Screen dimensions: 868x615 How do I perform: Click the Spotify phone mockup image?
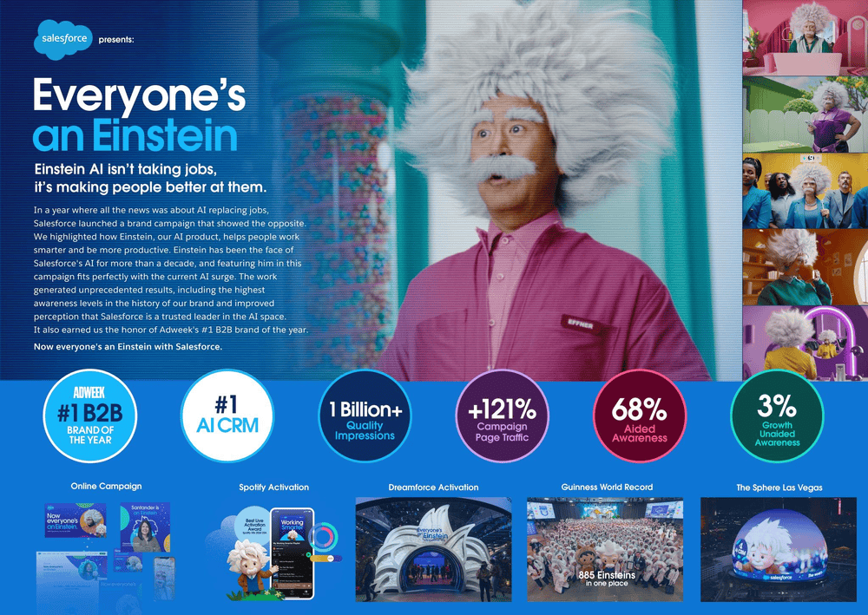coord(292,553)
